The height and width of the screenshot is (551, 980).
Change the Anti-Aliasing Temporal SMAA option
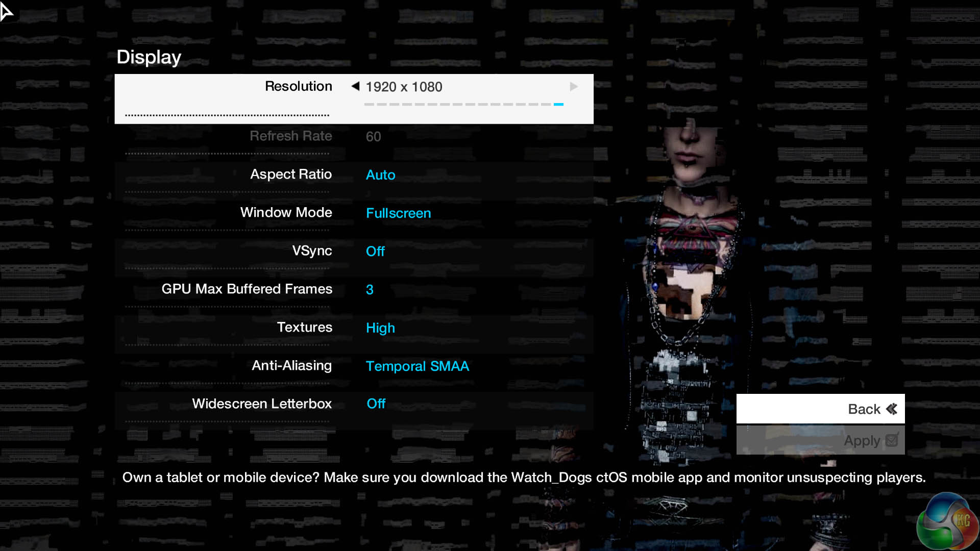tap(417, 366)
